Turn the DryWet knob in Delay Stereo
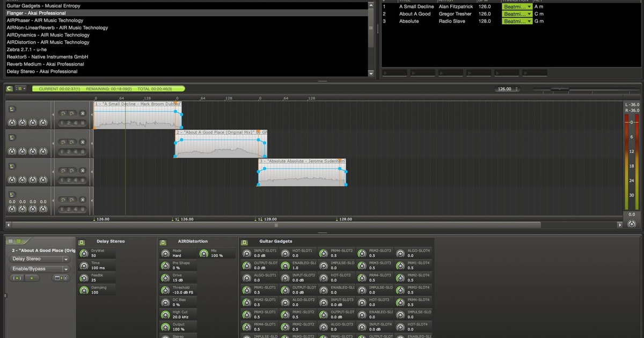 pos(83,253)
